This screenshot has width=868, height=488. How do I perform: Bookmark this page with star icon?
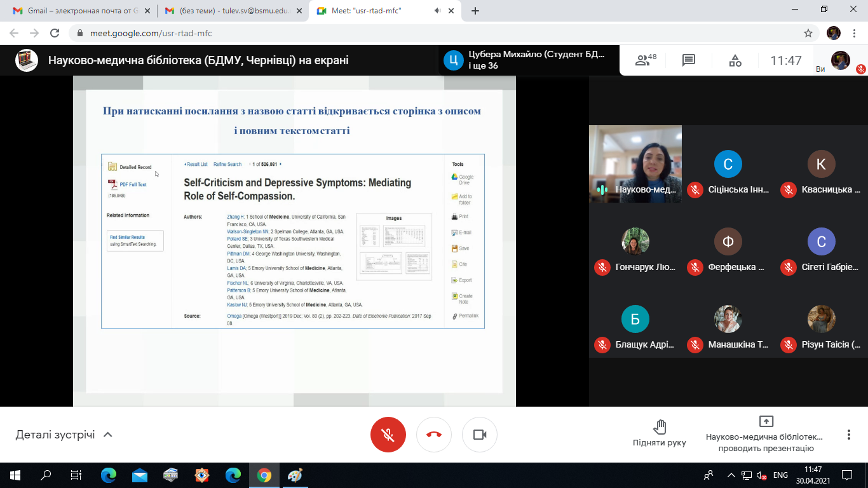(x=808, y=33)
